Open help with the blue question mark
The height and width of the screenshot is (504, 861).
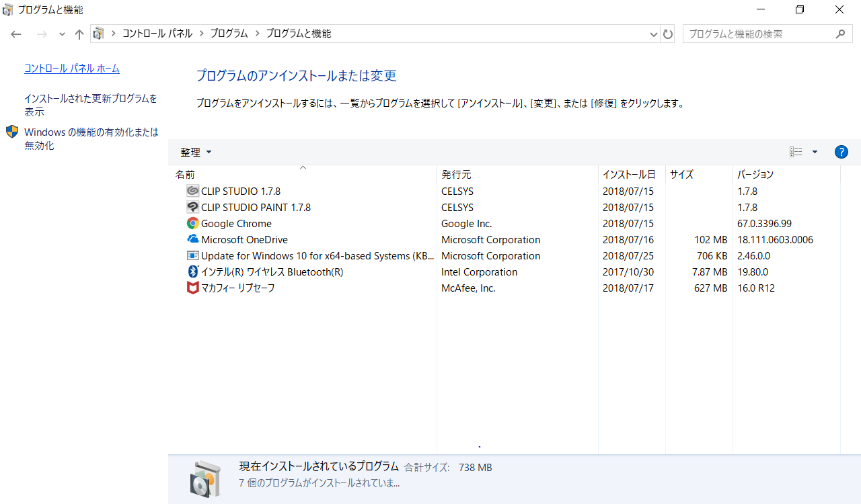click(x=841, y=152)
